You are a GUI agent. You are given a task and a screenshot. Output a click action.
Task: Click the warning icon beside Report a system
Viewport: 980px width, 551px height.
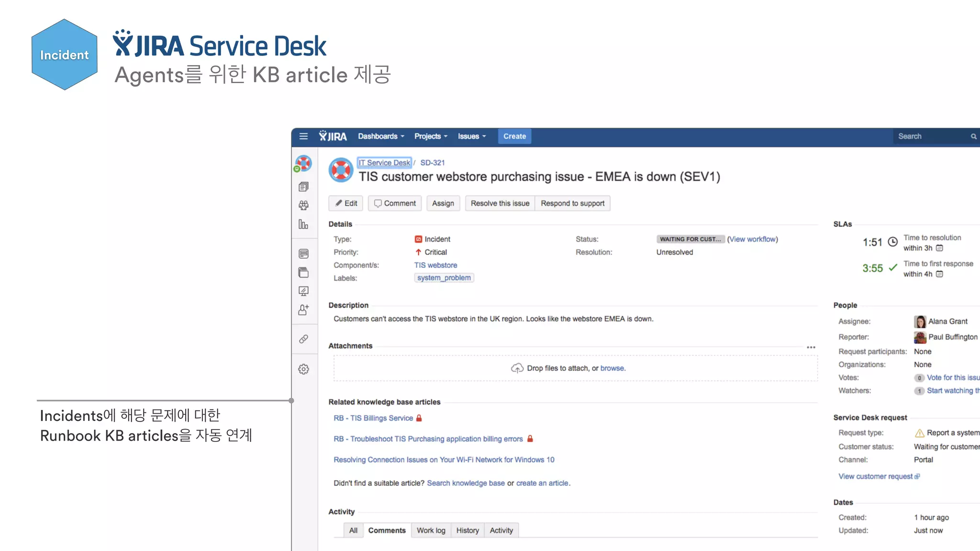pyautogui.click(x=919, y=433)
